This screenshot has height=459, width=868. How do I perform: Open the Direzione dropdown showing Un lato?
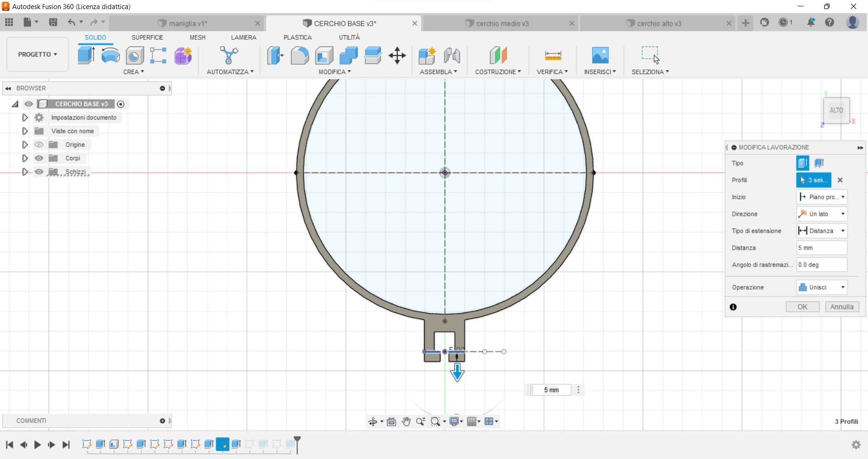pyautogui.click(x=821, y=214)
